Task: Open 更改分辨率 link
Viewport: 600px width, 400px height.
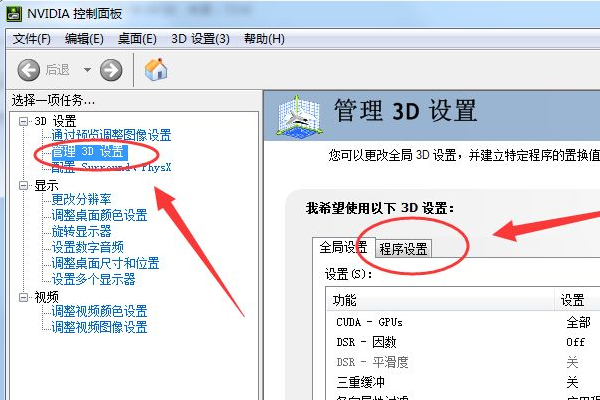Action: (x=81, y=199)
